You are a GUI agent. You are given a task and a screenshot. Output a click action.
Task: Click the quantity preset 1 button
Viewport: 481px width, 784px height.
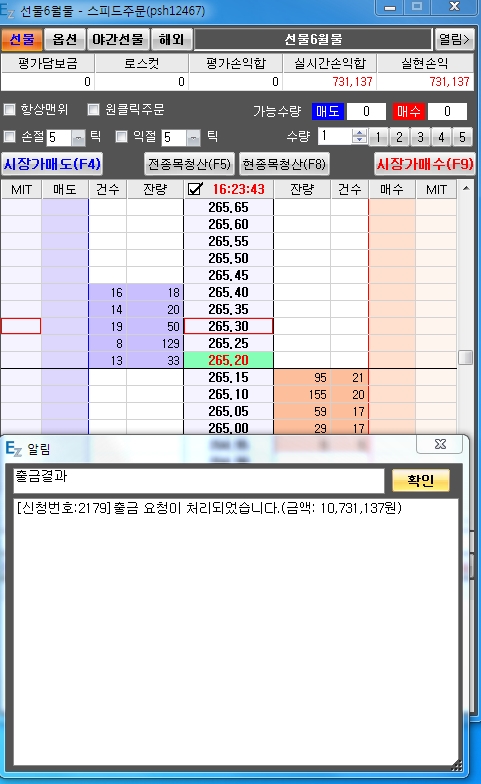[378, 136]
